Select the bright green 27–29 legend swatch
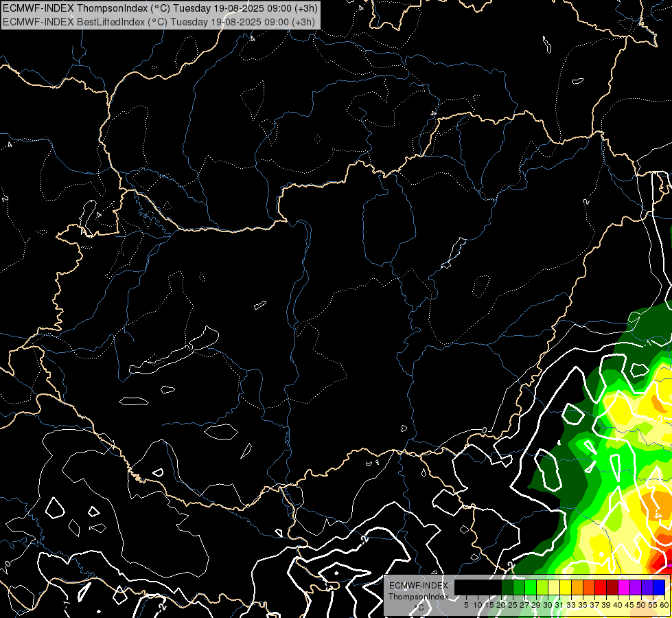Image resolution: width=672 pixels, height=618 pixels. tap(531, 588)
